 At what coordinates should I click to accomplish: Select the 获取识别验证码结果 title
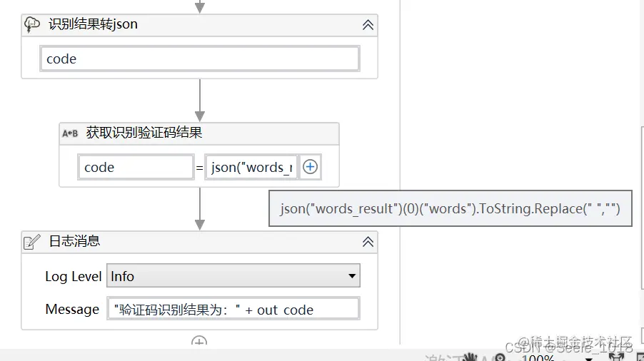144,133
